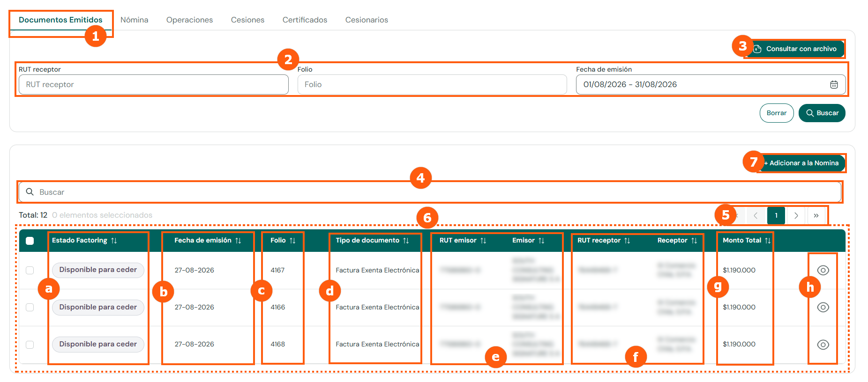Open the Nómina tab
The width and height of the screenshot is (868, 382).
coord(135,20)
